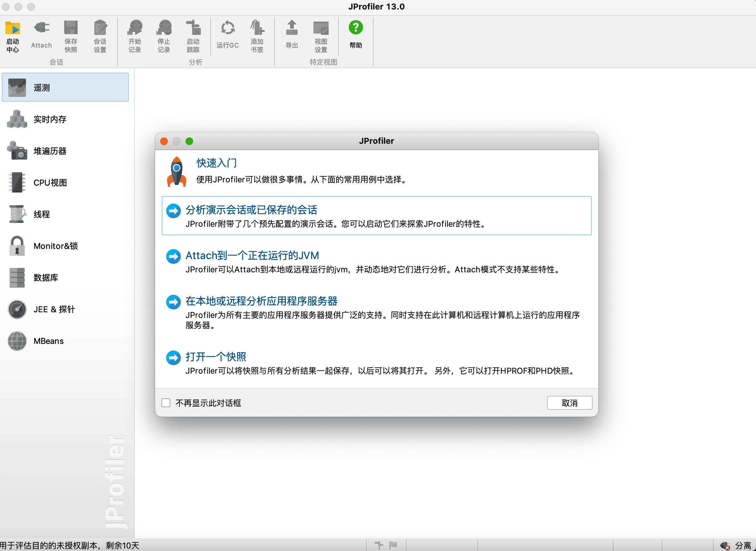Click the 分离 detach status bar icon
This screenshot has height=551, width=756.
(x=725, y=546)
